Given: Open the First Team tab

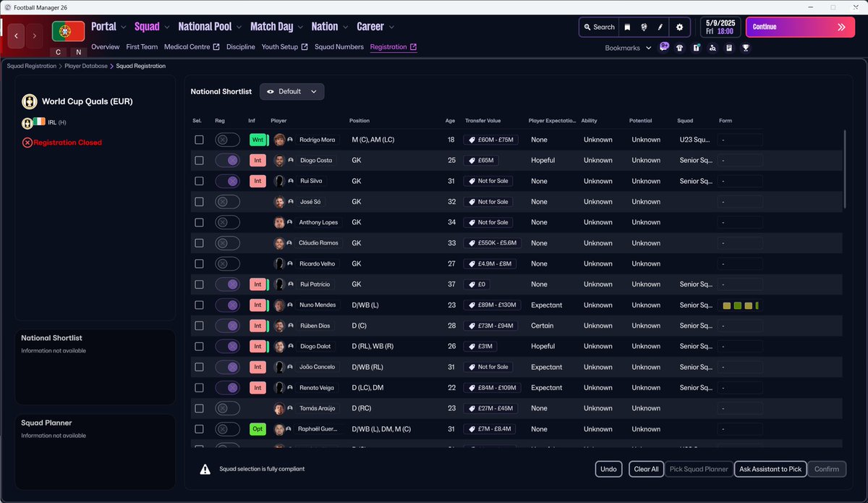Looking at the screenshot, I should click(x=142, y=47).
